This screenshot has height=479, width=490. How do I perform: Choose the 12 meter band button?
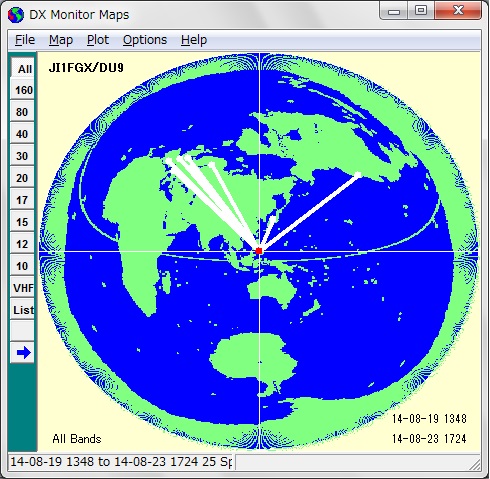click(22, 243)
